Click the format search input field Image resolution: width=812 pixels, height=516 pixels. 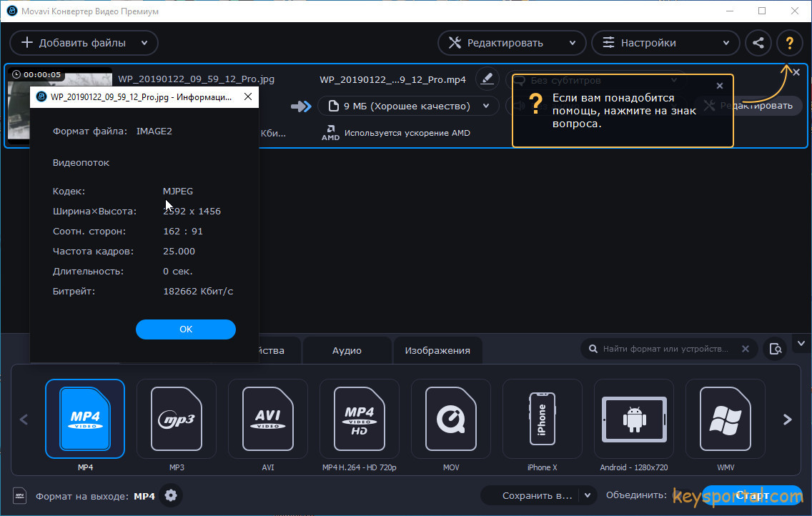coord(665,349)
